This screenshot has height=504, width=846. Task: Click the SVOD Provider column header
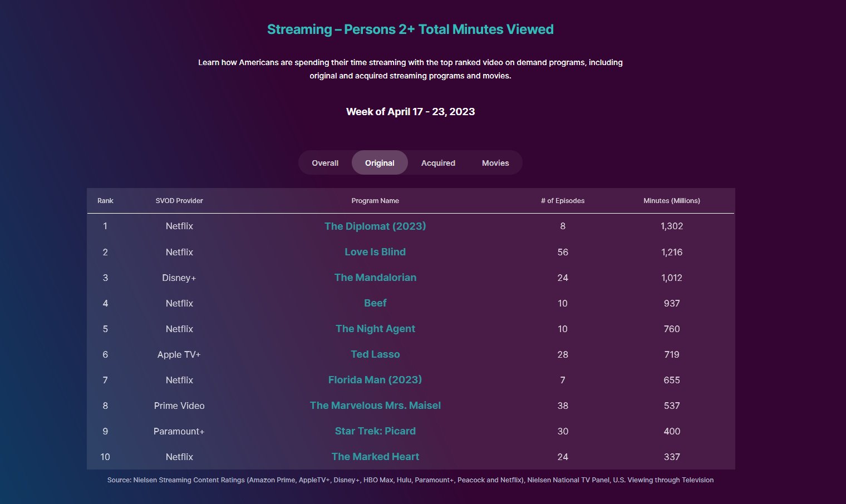click(179, 201)
